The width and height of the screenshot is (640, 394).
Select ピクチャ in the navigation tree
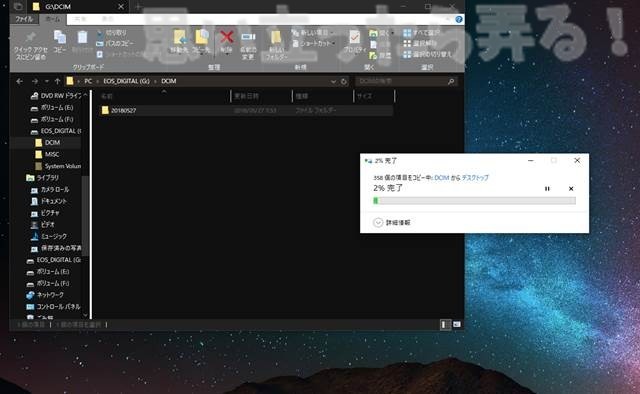(x=45, y=213)
